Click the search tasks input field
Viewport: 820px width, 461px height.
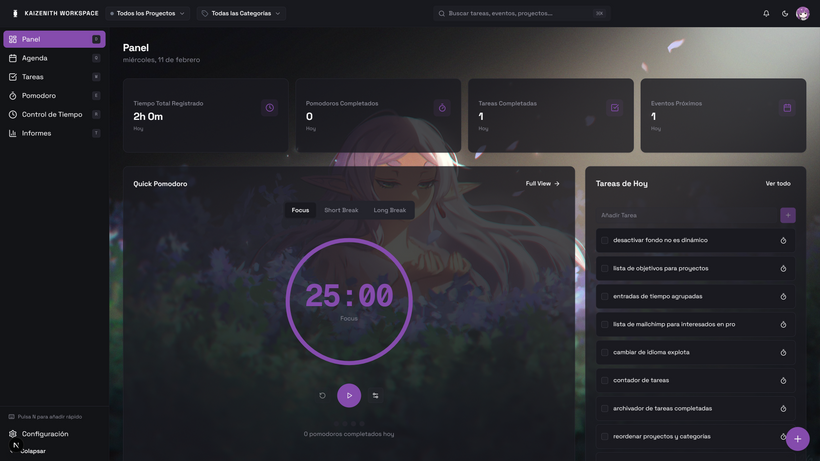[x=518, y=13]
